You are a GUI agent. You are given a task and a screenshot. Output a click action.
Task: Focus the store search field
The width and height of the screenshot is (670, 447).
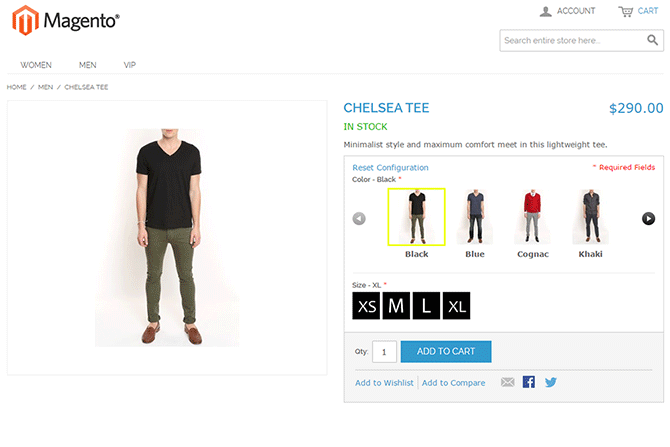tap(573, 41)
